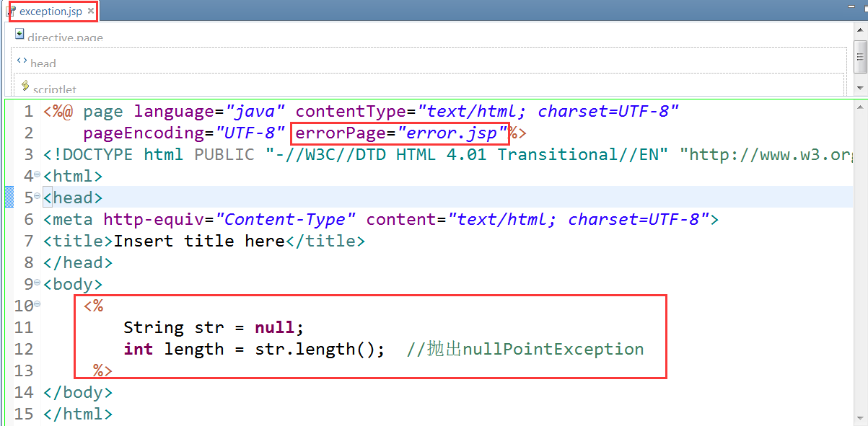This screenshot has width=868, height=426.
Task: Click the "Content-Type" value on line 6
Action: tap(286, 220)
